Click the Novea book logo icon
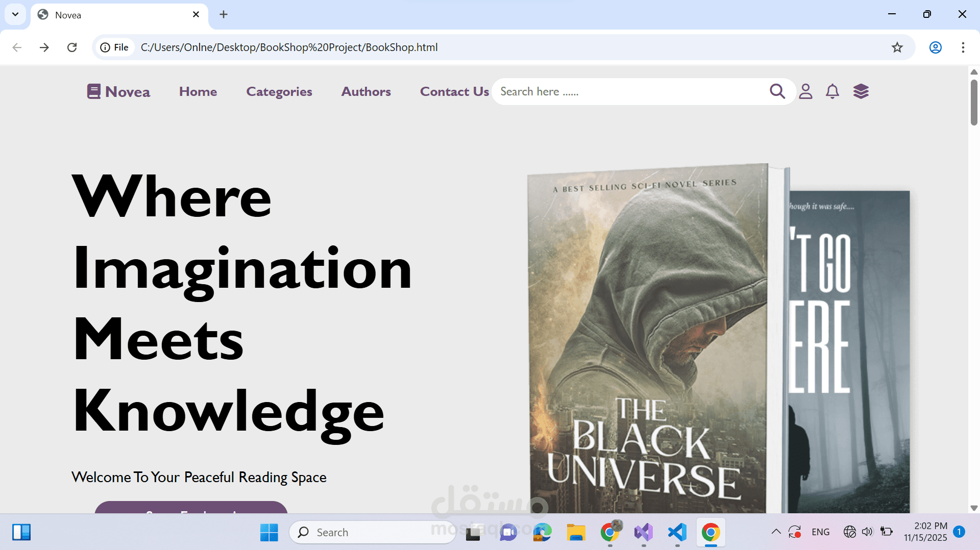Viewport: 980px width, 550px height. [93, 91]
